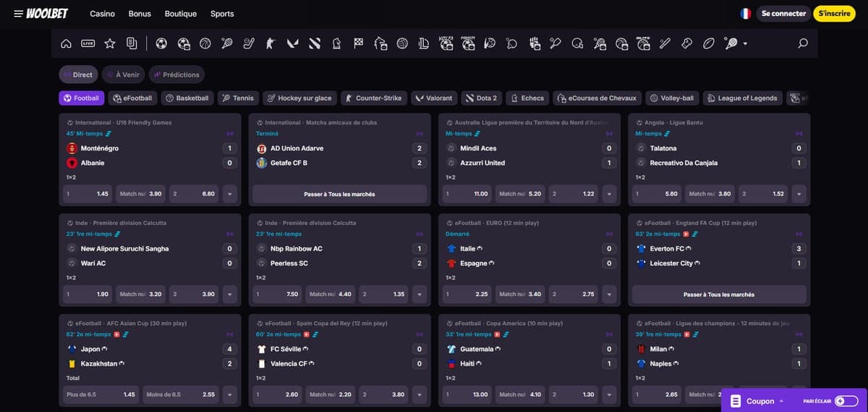The image size is (868, 412).
Task: Select the chess knight icon
Action: click(336, 43)
